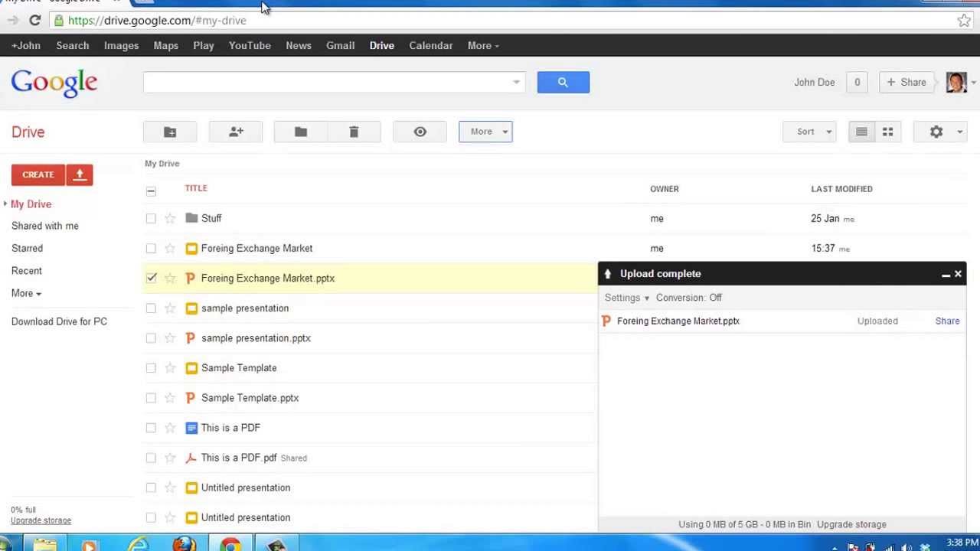Bookmark page with browser star icon

coord(964,21)
